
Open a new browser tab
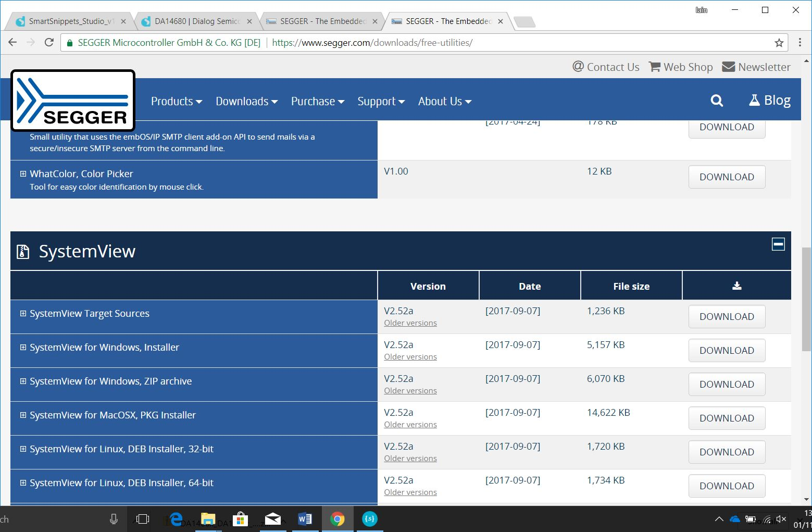[x=524, y=22]
